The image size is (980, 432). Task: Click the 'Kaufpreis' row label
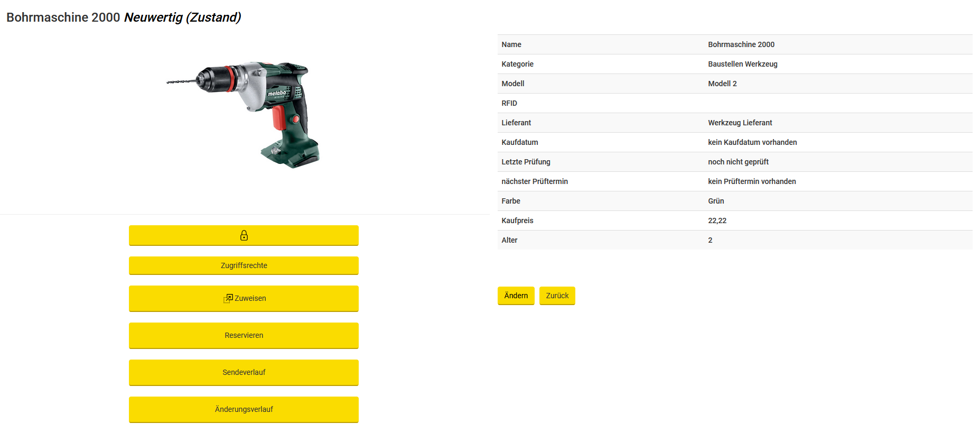(x=517, y=220)
